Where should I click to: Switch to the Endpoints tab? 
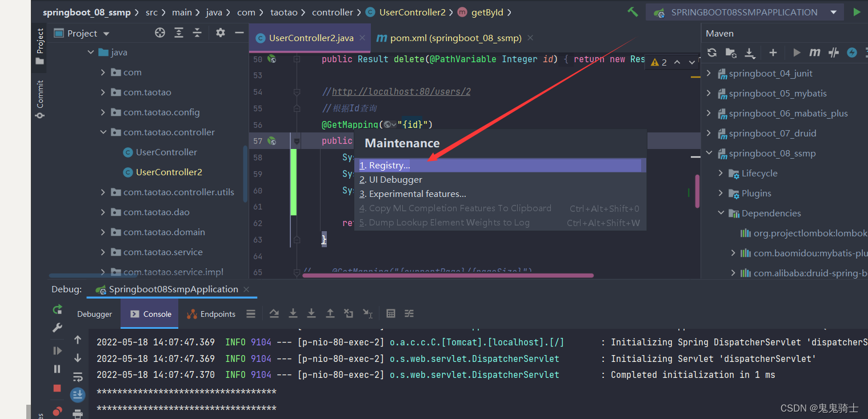211,314
